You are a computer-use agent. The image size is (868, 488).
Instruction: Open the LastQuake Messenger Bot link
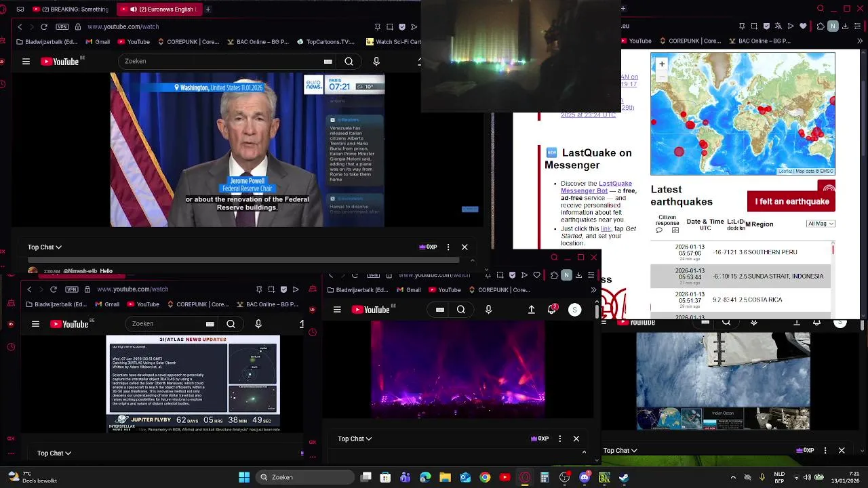click(597, 187)
